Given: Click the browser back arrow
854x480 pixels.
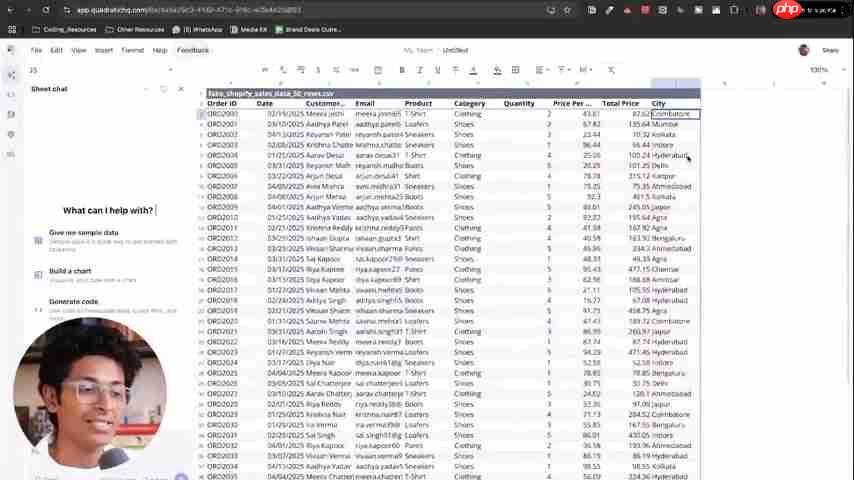Looking at the screenshot, I should click(11, 10).
